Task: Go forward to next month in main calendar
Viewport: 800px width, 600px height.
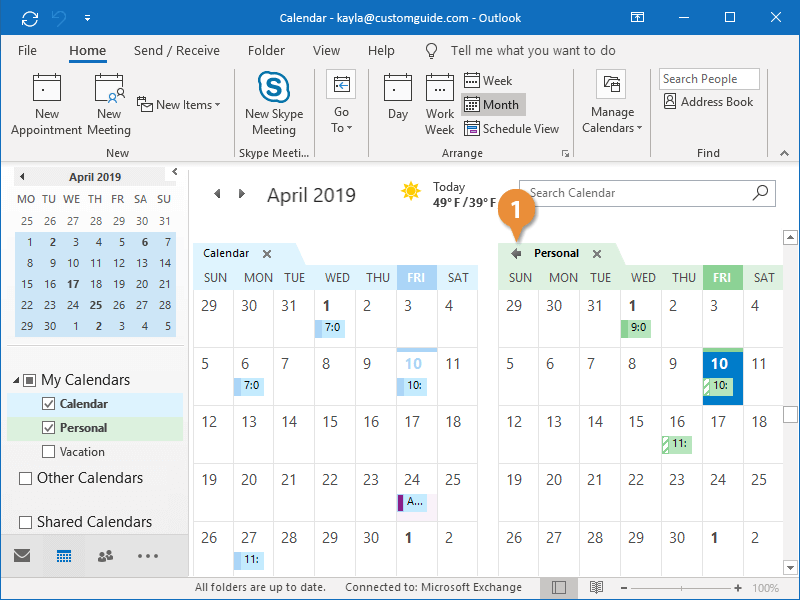Action: point(242,194)
